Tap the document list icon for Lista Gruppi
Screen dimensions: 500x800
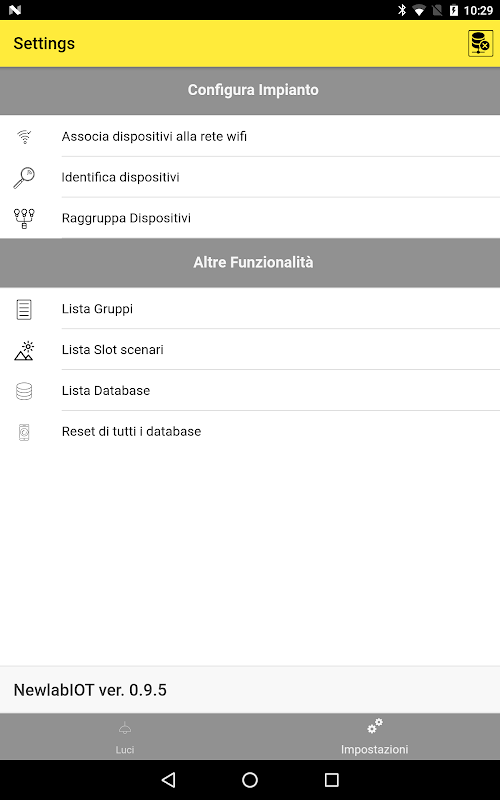click(x=24, y=309)
